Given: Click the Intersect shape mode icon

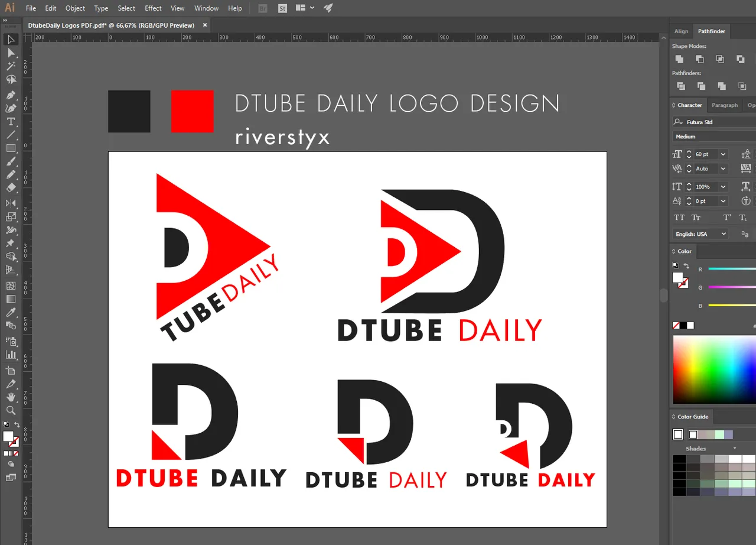Looking at the screenshot, I should (720, 59).
